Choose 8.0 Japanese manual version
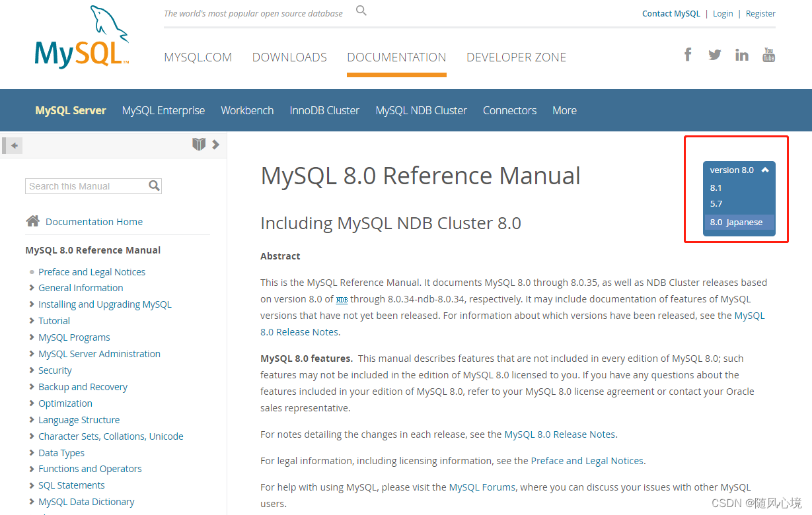812x515 pixels. click(739, 222)
